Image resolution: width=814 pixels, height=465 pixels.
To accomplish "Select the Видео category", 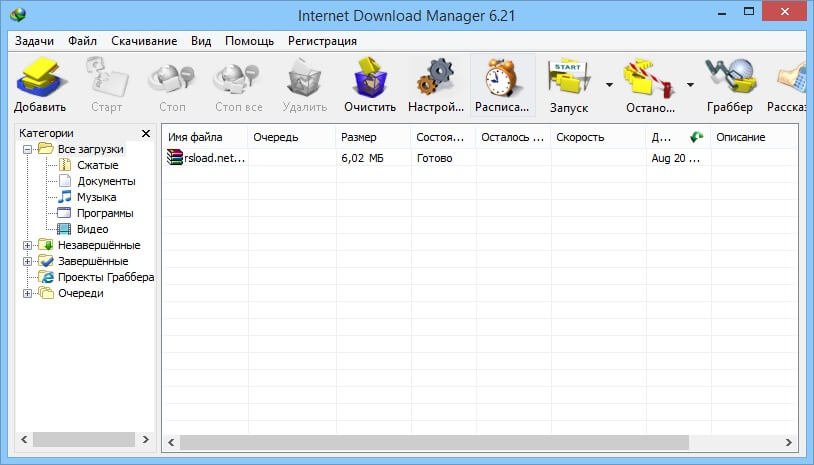I will (x=92, y=229).
